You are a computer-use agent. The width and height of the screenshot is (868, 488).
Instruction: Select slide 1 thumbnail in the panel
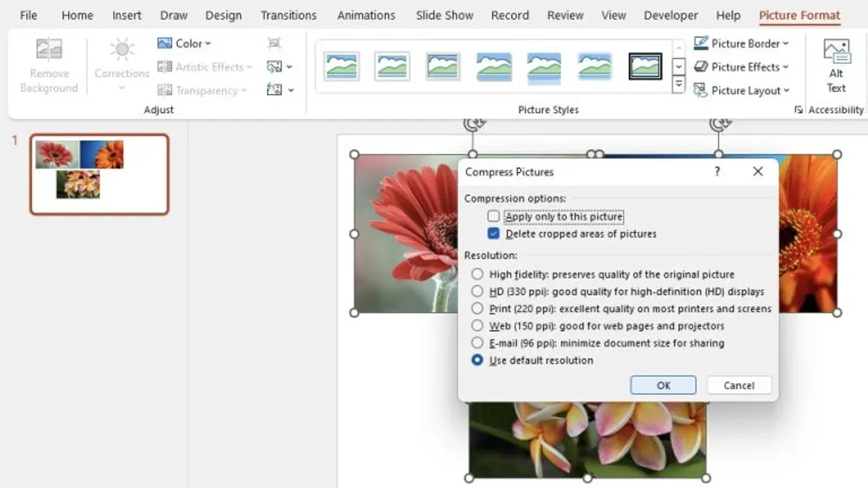99,174
